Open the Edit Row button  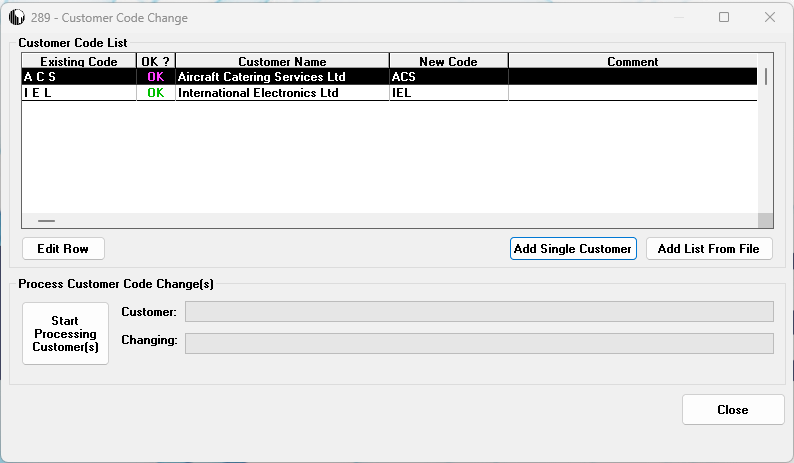[x=63, y=249]
